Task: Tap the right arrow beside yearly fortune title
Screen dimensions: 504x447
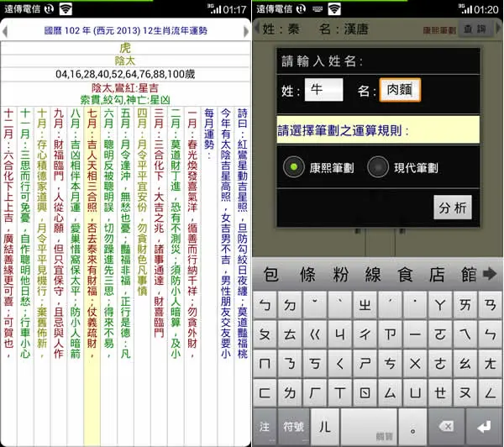Action: [x=246, y=31]
